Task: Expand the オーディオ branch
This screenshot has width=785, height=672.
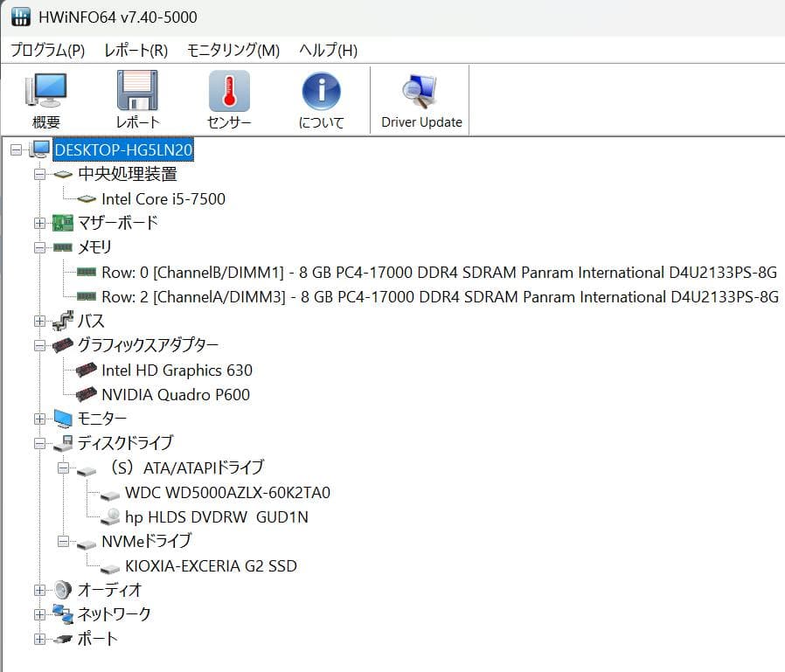Action: (x=38, y=590)
